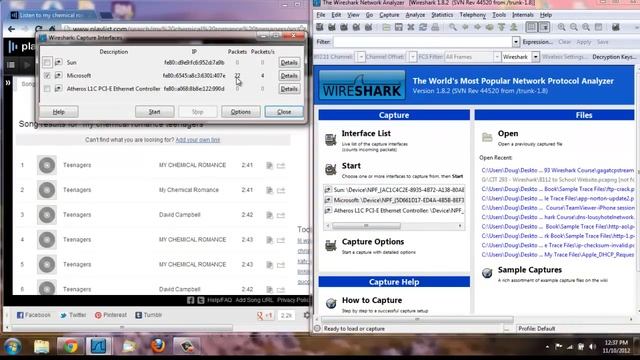This screenshot has width=640, height=360.
Task: Click the Help button in Capture Interfaces
Action: point(59,112)
